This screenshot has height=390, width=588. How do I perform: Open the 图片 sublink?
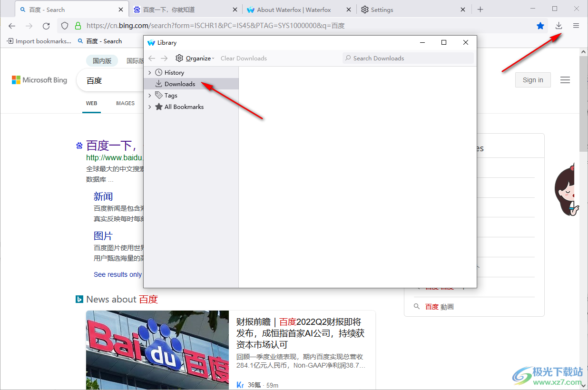(x=103, y=235)
